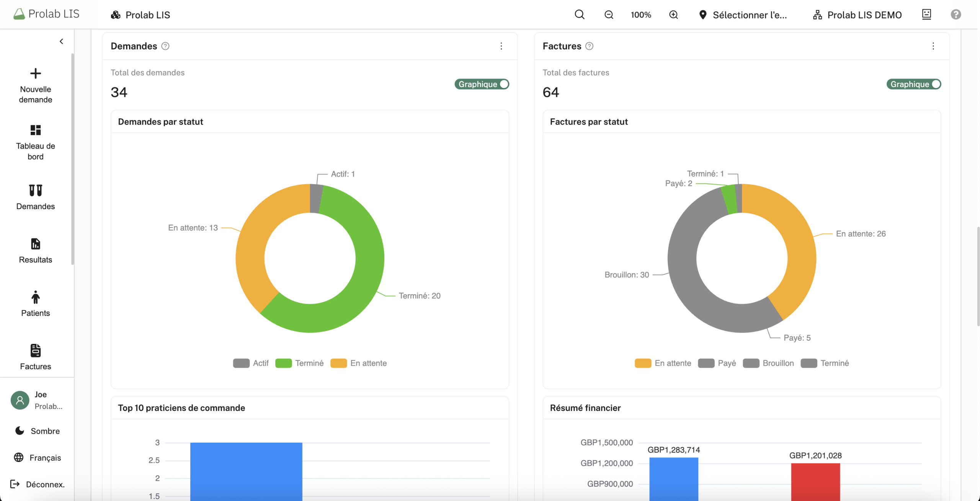
Task: Click the sidebar vertical scrollbar
Action: pyautogui.click(x=72, y=159)
